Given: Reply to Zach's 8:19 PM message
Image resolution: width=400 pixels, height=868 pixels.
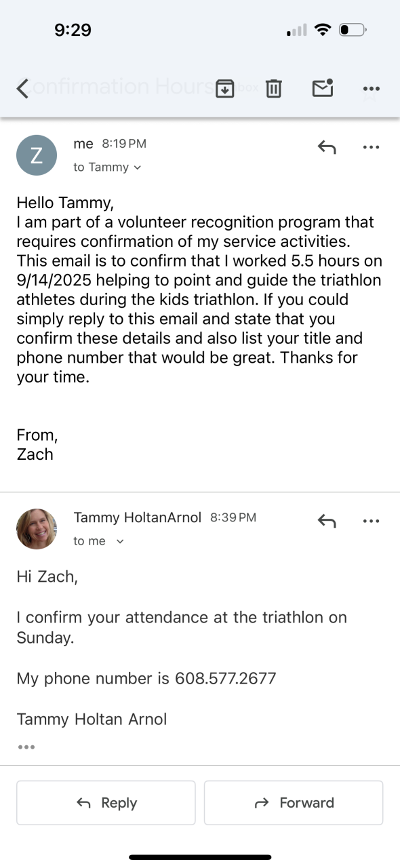Looking at the screenshot, I should [x=327, y=146].
